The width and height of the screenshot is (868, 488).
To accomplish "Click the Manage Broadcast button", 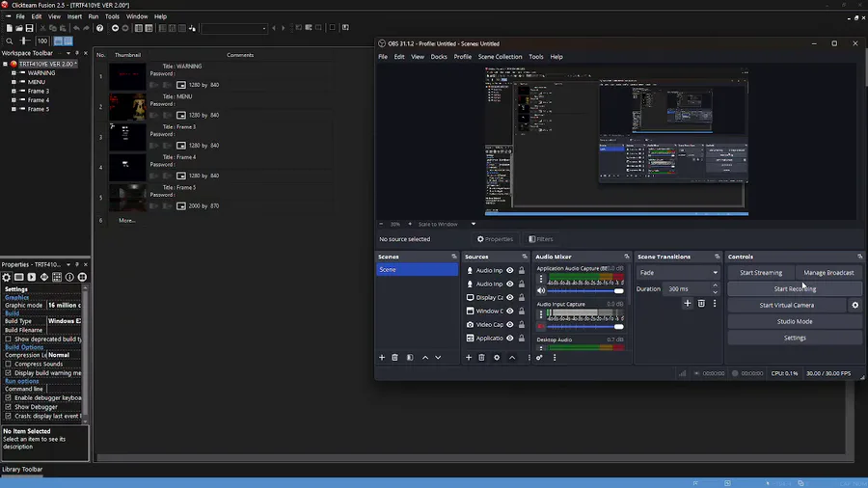I will tap(828, 273).
